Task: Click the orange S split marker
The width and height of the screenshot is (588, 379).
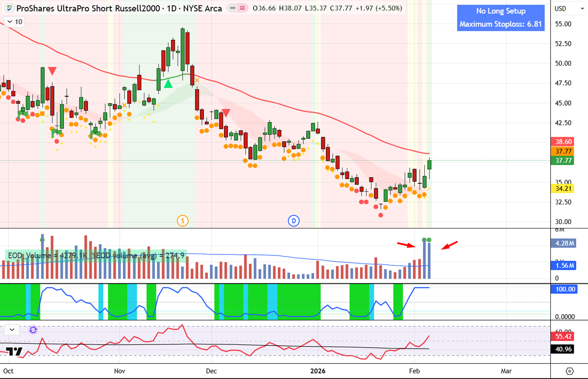Action: pyautogui.click(x=182, y=221)
